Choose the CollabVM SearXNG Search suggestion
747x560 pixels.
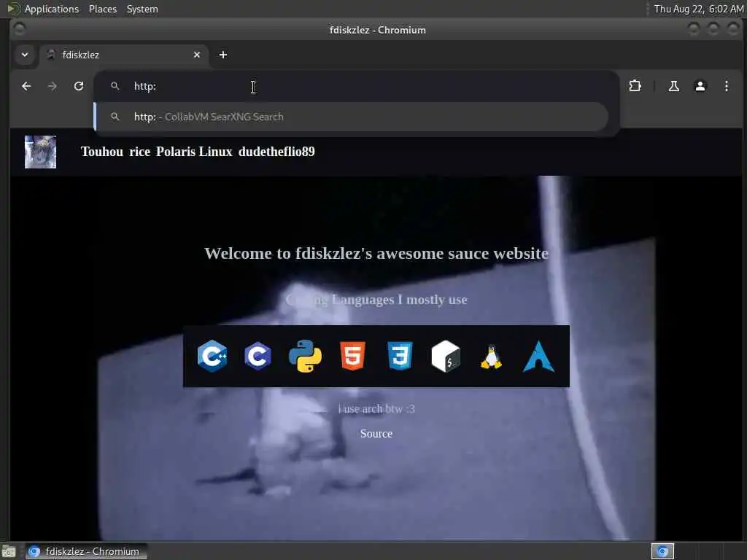352,117
